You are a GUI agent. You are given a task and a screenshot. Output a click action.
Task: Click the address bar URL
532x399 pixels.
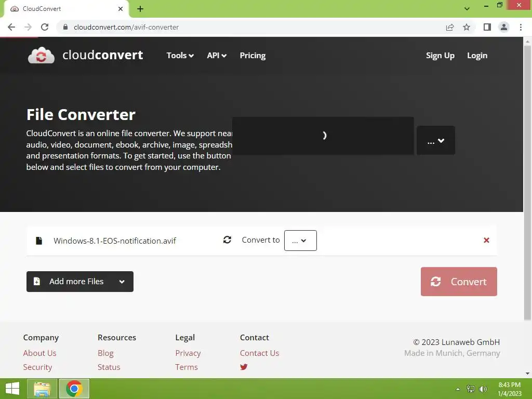(x=126, y=27)
